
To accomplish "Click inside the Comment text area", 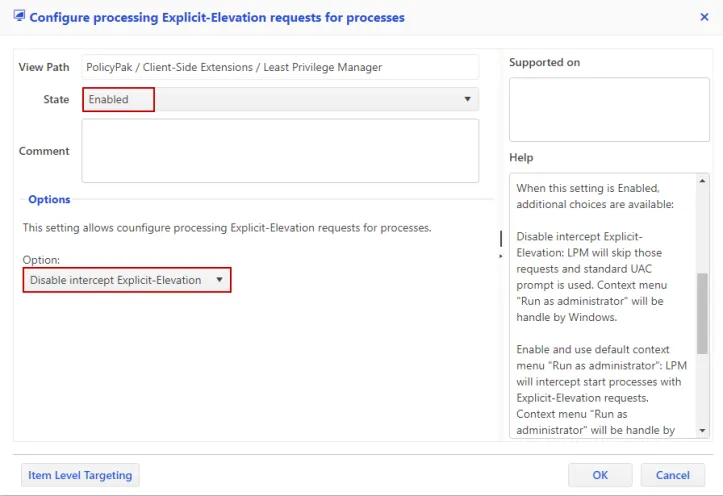I will tap(280, 151).
